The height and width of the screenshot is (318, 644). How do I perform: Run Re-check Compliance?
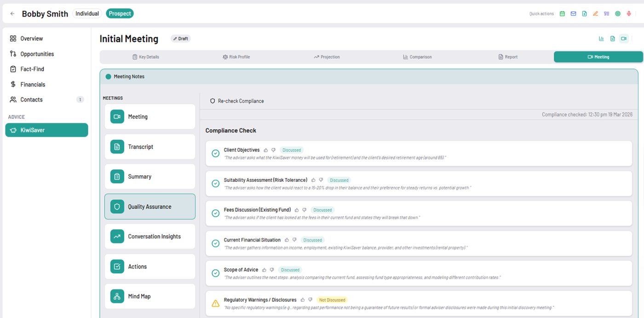237,100
